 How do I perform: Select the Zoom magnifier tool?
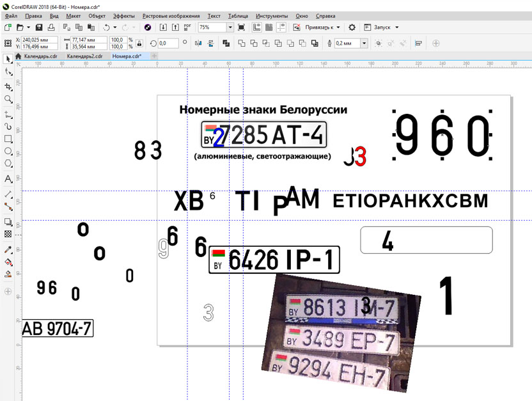point(8,100)
